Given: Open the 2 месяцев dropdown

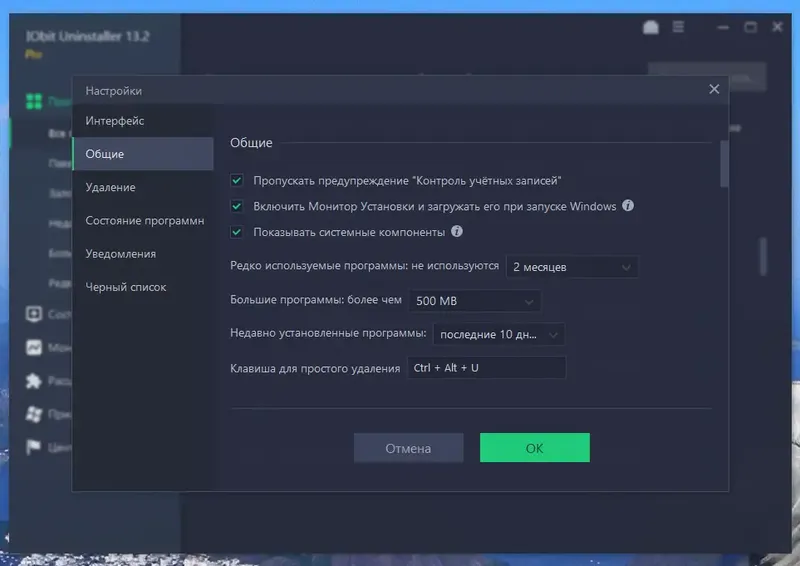Looking at the screenshot, I should (x=572, y=267).
